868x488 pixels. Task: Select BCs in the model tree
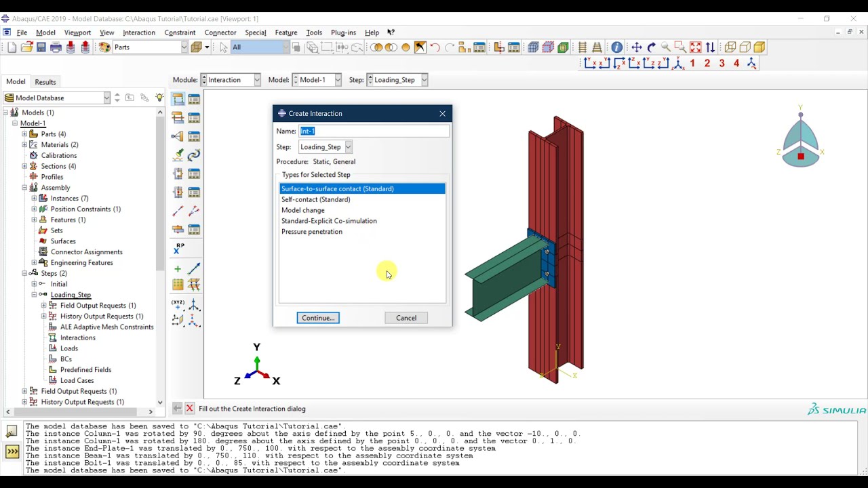click(x=66, y=359)
